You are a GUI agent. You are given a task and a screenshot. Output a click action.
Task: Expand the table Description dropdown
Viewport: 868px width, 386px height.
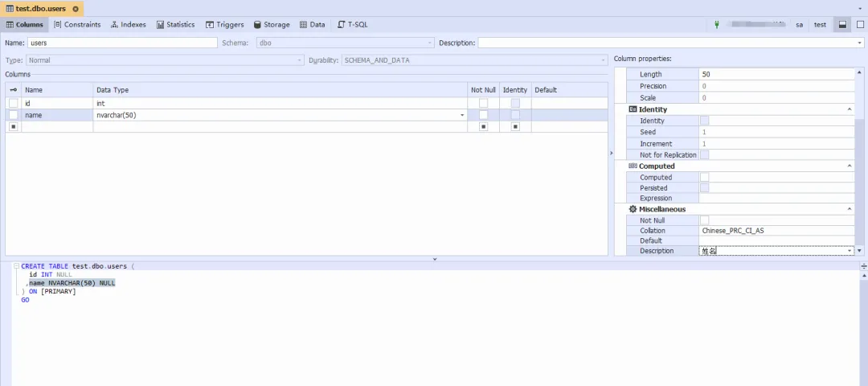click(859, 43)
